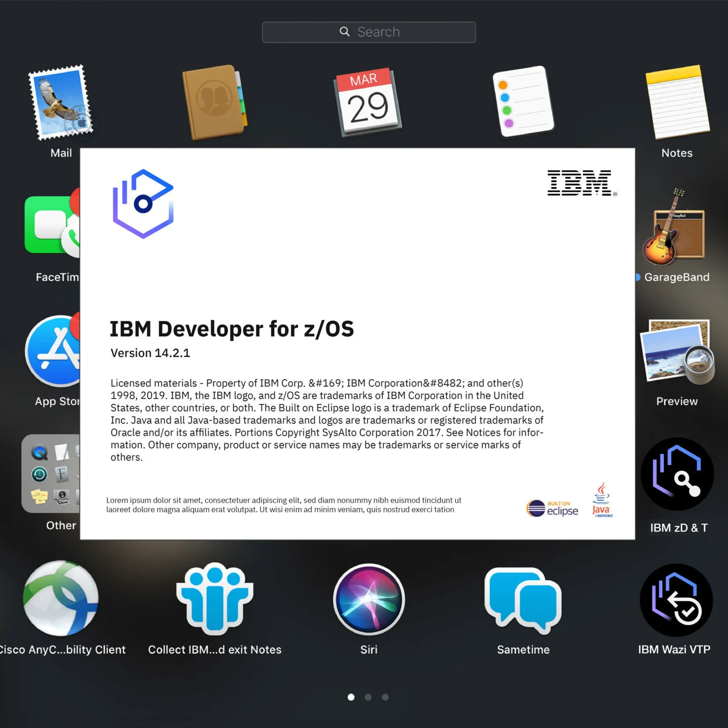728x728 pixels.
Task: Click the Collect IBM...d exit Notes label
Action: (x=215, y=650)
